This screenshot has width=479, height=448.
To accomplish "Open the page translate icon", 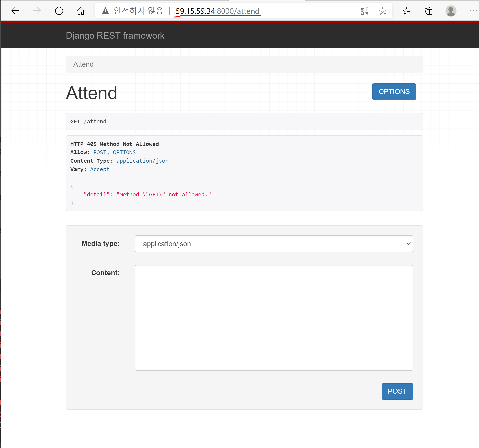I will click(364, 11).
